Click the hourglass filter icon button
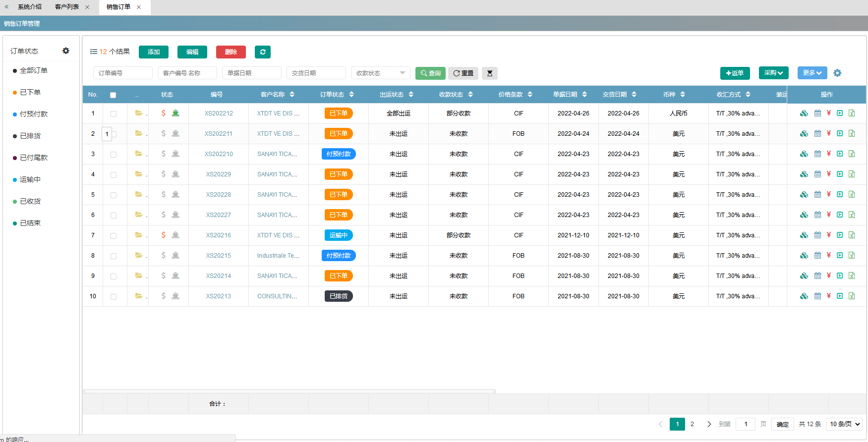868x442 pixels. pos(489,73)
